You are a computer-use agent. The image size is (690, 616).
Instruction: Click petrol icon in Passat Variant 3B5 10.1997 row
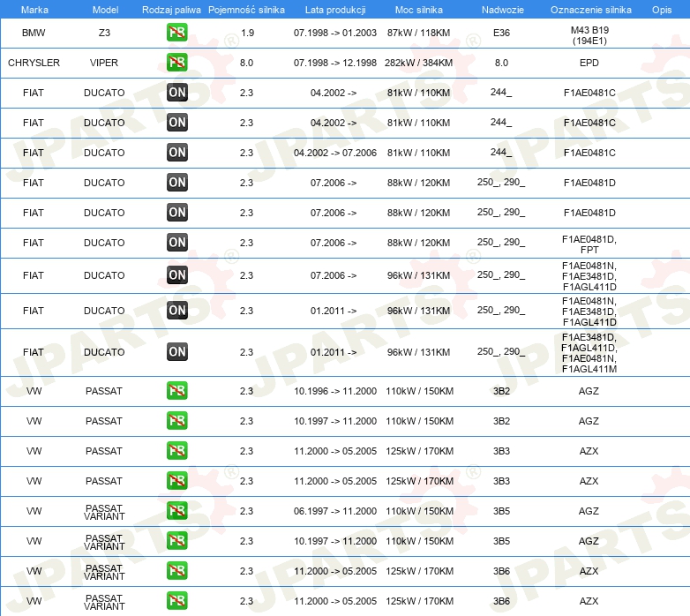click(176, 540)
